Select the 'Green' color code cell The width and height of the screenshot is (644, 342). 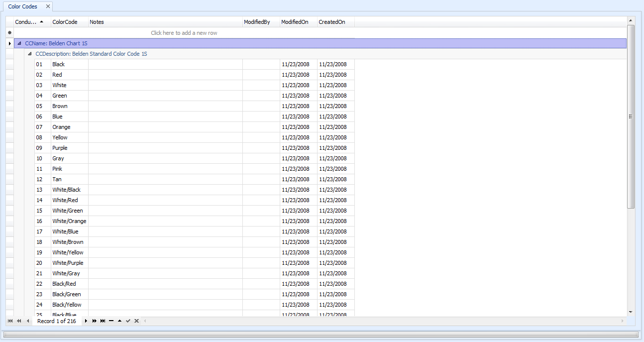tap(69, 96)
